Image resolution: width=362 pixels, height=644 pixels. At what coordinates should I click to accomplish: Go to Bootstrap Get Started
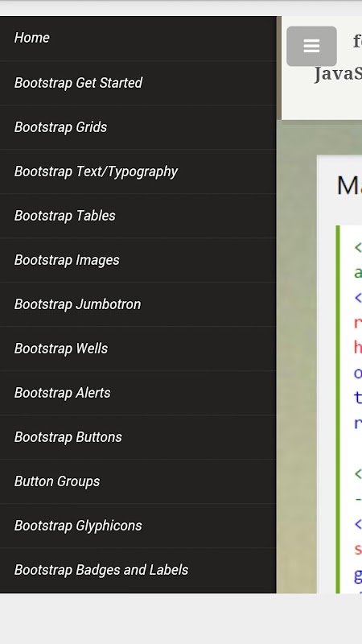tap(138, 83)
